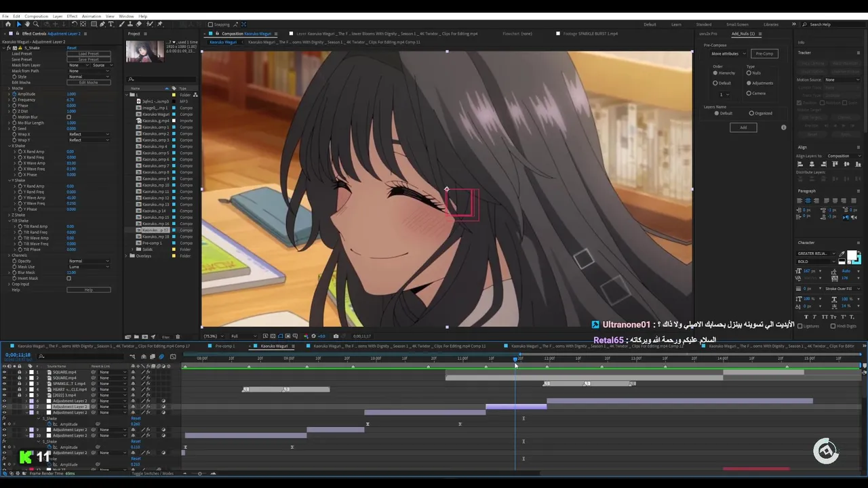The height and width of the screenshot is (488, 868).
Task: Enable motion blur switch in timeline header
Action: (161, 357)
